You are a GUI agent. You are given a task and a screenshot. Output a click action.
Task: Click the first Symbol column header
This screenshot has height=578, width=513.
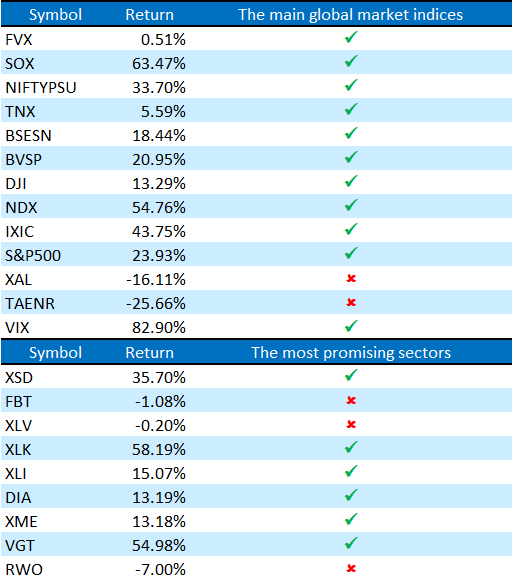55,15
